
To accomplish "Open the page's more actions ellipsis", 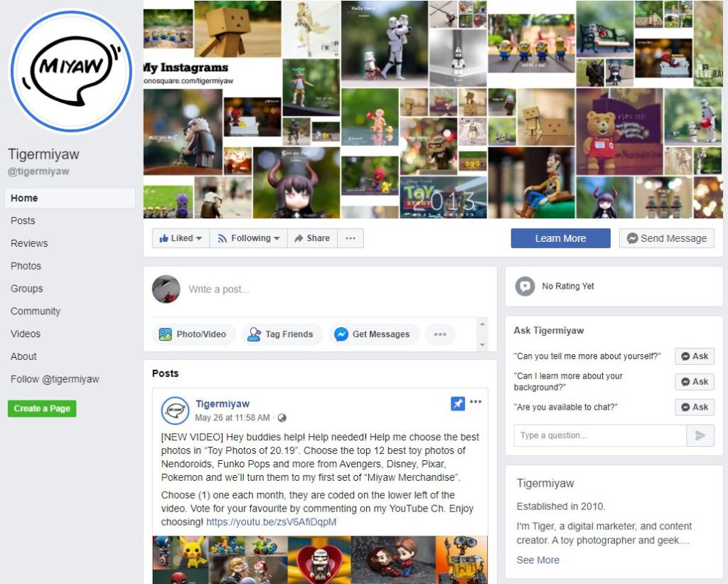I will click(x=350, y=238).
